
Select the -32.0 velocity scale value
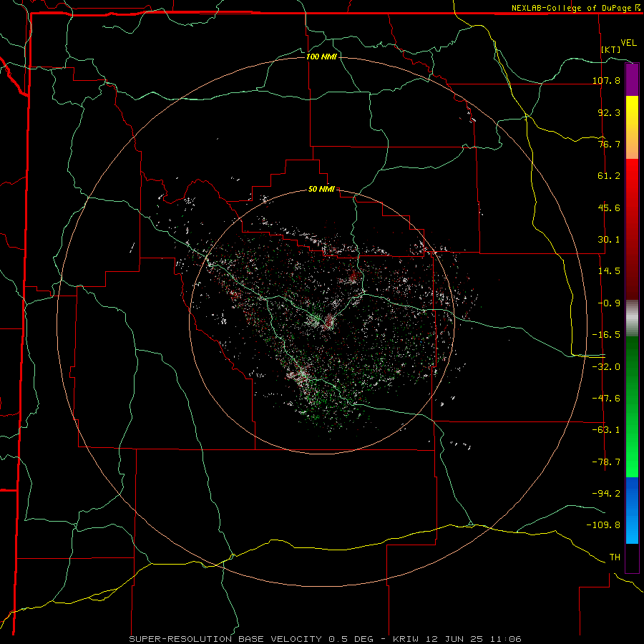pyautogui.click(x=606, y=367)
